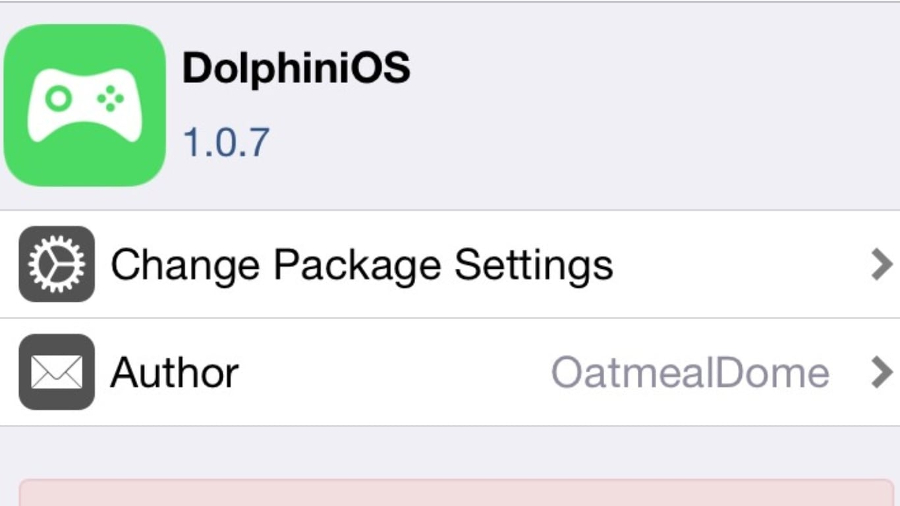
Task: Select the Author label text
Action: 174,373
